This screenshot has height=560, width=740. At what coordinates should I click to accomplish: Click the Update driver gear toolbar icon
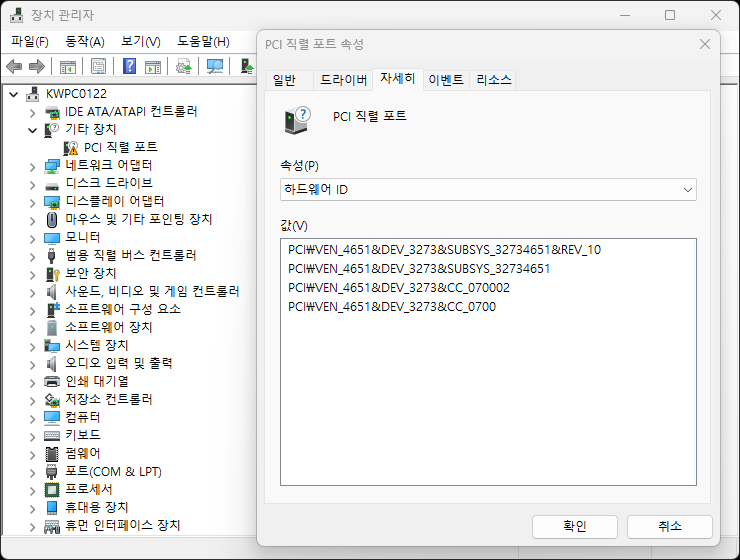pos(184,67)
